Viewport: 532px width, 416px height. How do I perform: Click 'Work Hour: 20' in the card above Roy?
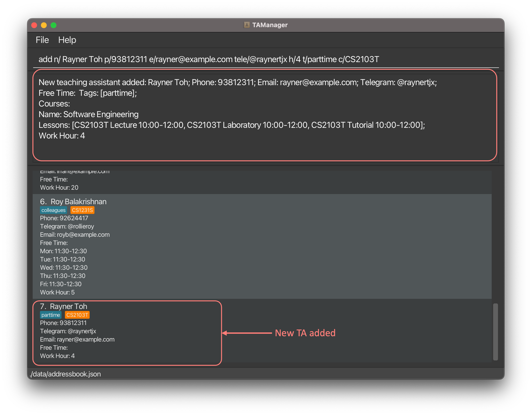pos(59,188)
